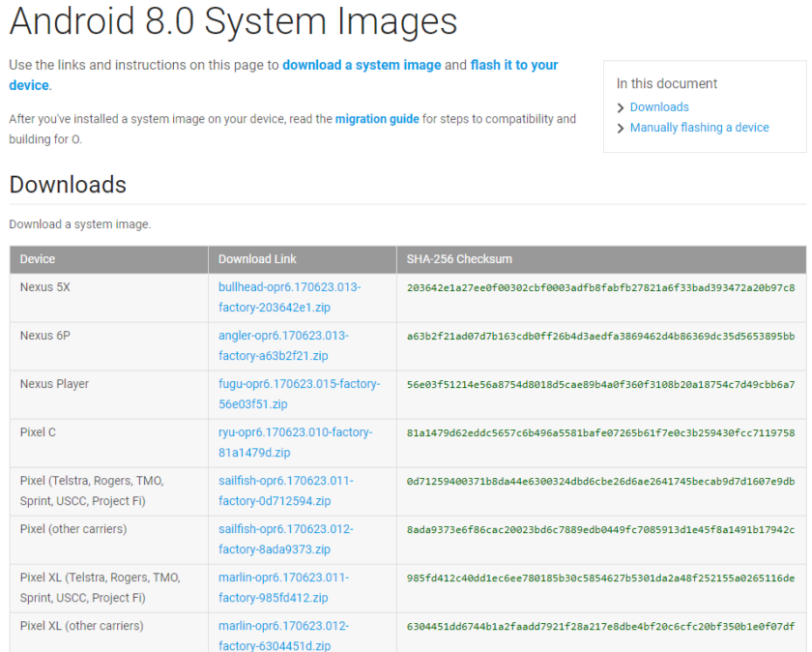Click the checksum starting with 0d7125940037

[600, 482]
